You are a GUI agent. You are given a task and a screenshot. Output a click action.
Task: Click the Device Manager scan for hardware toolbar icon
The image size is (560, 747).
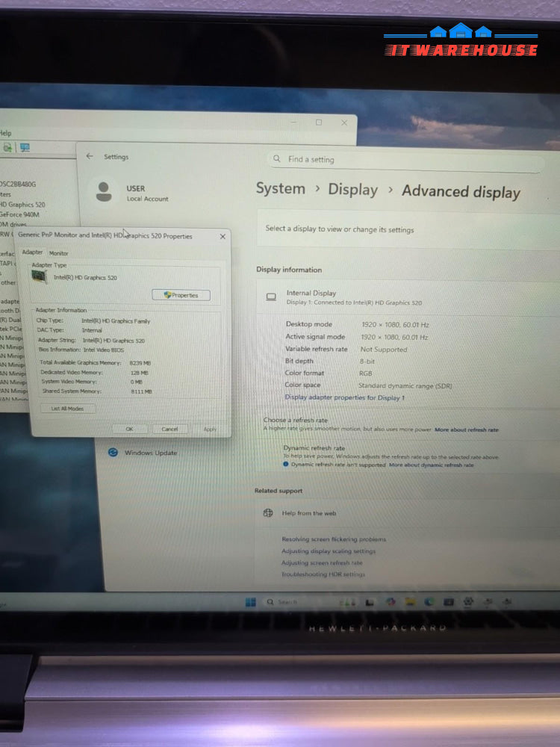coord(7,148)
